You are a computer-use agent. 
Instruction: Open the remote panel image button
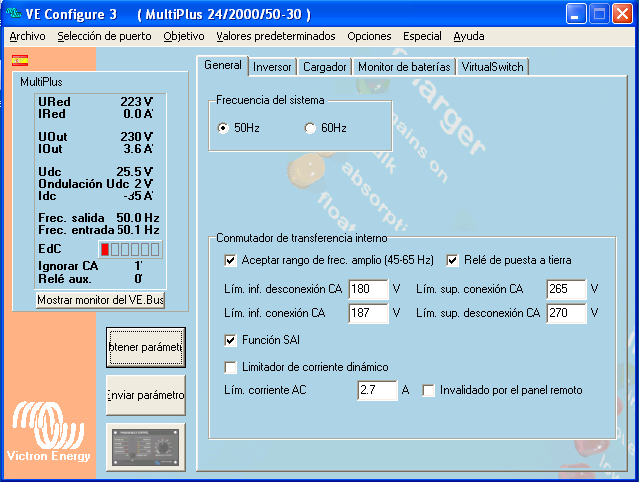[146, 447]
